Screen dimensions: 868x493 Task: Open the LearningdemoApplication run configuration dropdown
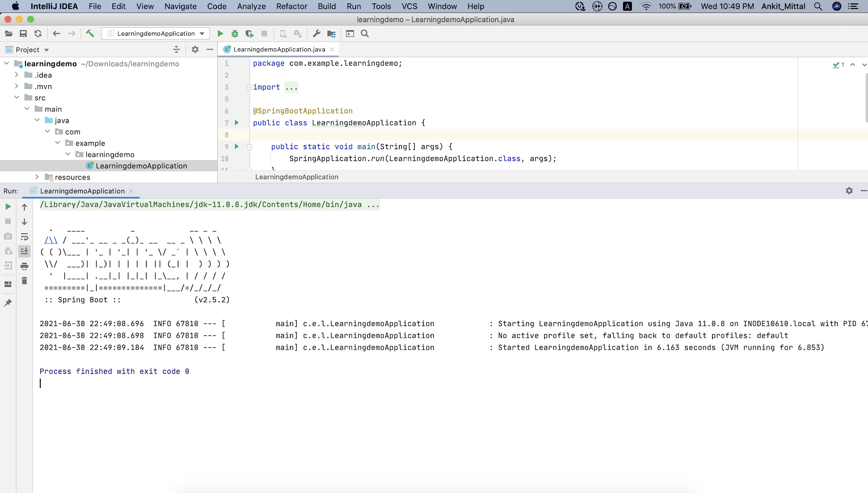(156, 33)
